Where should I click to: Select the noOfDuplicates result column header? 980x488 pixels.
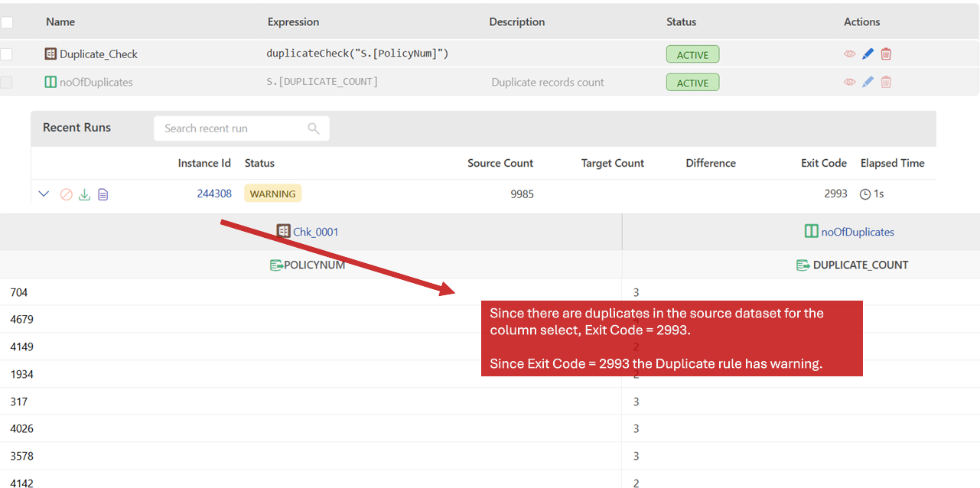pyautogui.click(x=857, y=232)
